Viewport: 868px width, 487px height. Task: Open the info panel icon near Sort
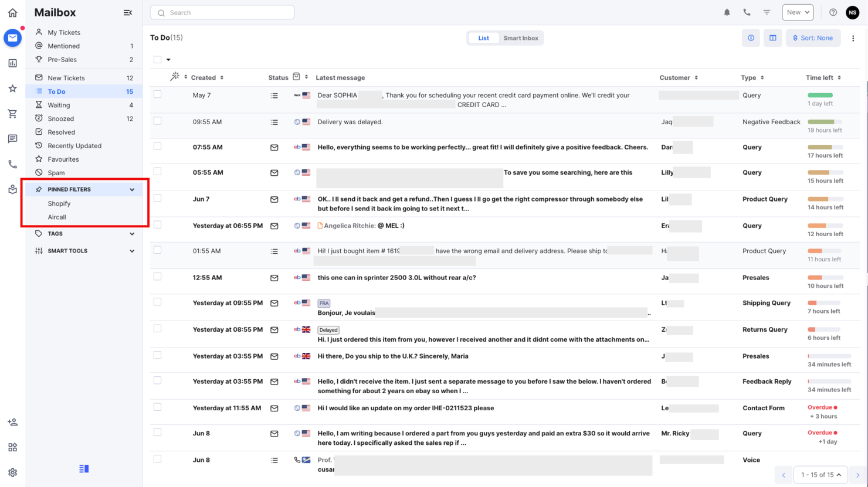751,38
